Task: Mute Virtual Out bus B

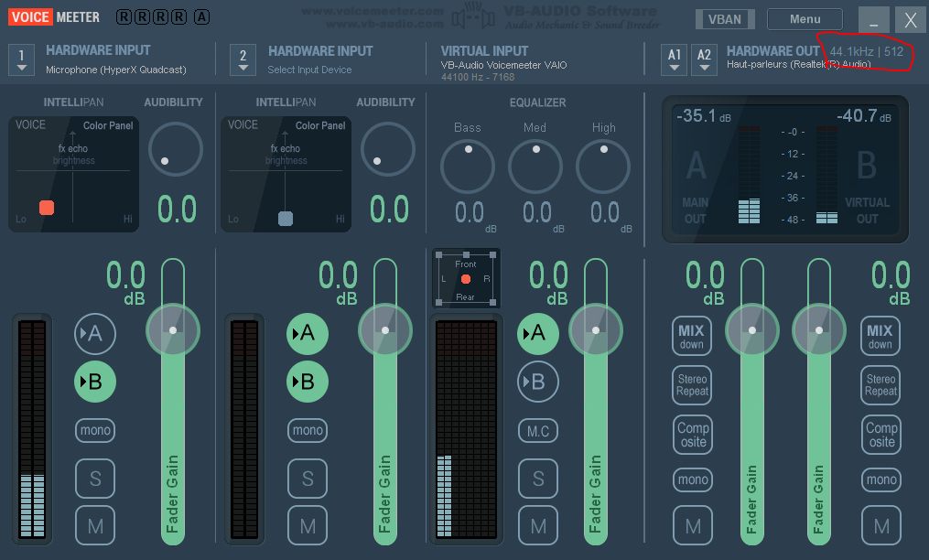Action: coord(881,525)
